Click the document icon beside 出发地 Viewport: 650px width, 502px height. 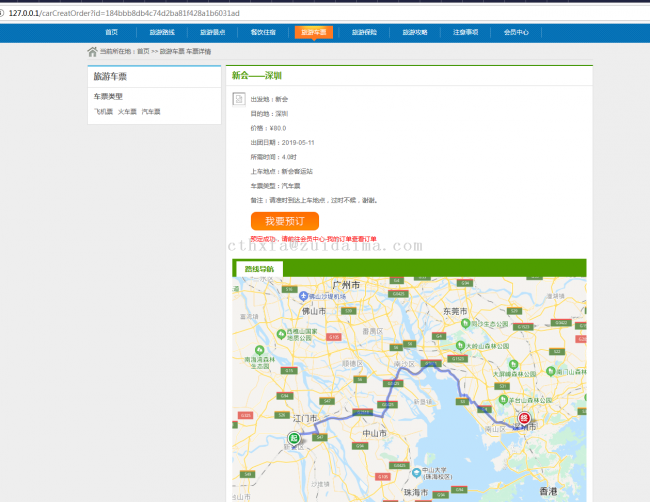[239, 98]
